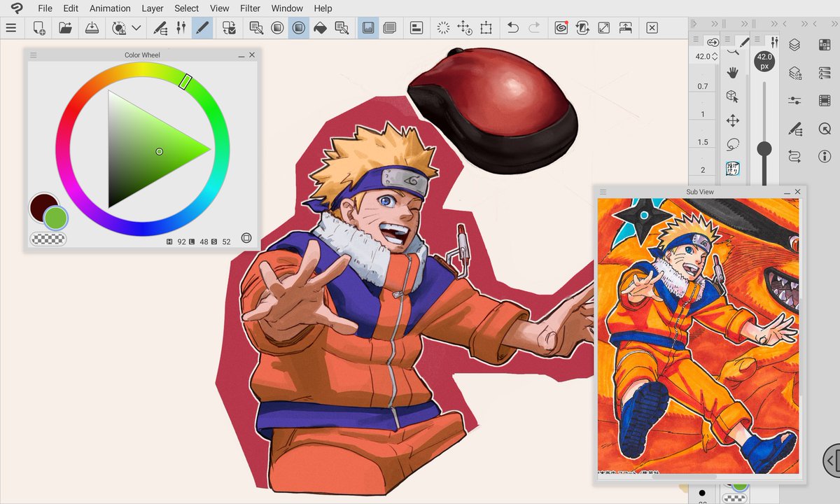Open the Window menu
The width and height of the screenshot is (840, 504).
[287, 8]
